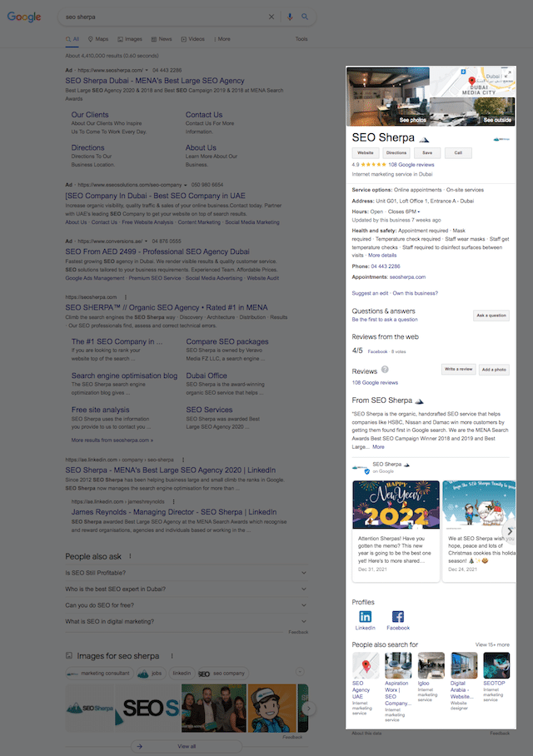The width and height of the screenshot is (533, 756).
Task: Open the SEO SHERPA Organic SEO Agency result
Action: (x=167, y=307)
